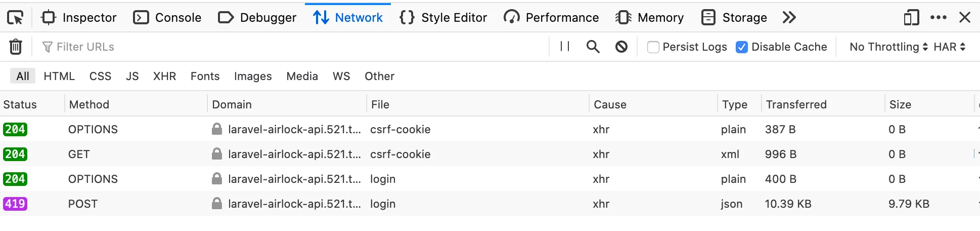Activate the element picker icon

(15, 18)
